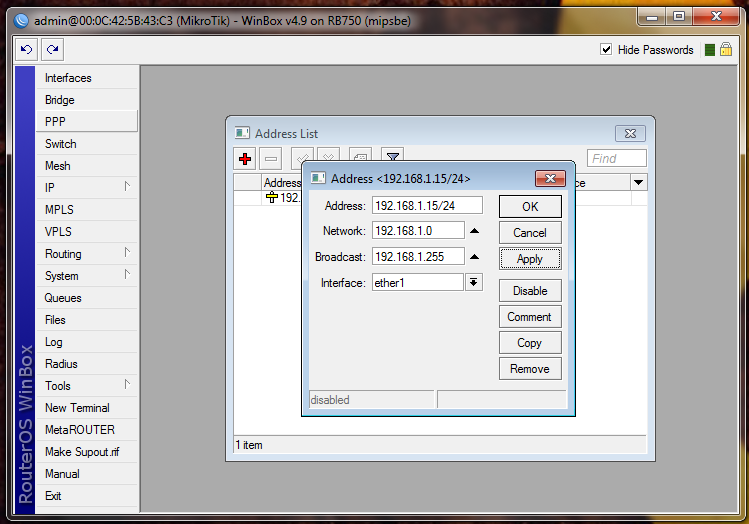Click the Address List window icon
This screenshot has width=749, height=524.
click(x=242, y=133)
